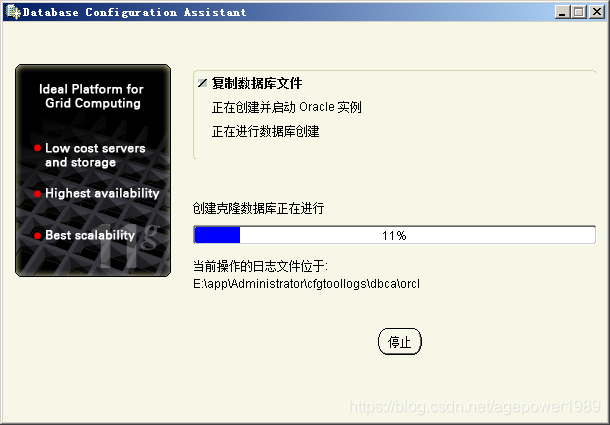Click the red bullet beside Best scalability
The width and height of the screenshot is (610, 425).
click(38, 235)
